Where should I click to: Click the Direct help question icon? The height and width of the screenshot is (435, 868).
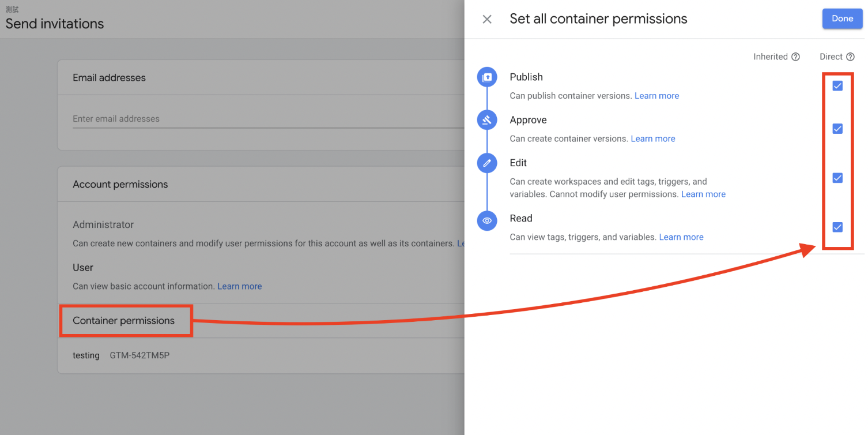click(x=850, y=57)
